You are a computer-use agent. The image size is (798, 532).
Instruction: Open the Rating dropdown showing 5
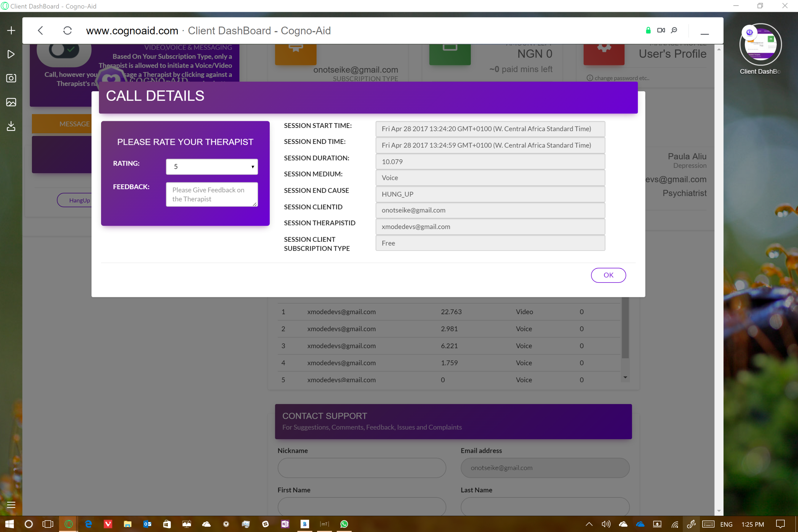pyautogui.click(x=212, y=167)
